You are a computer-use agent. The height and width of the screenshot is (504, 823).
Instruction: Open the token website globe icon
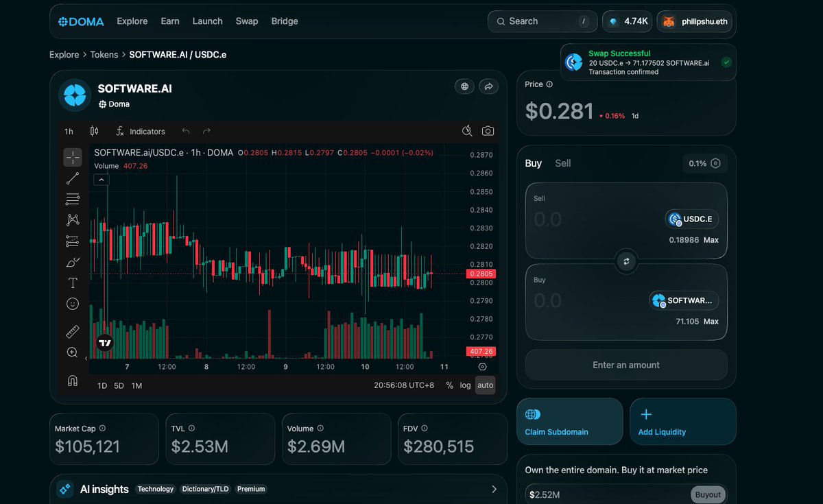(465, 86)
